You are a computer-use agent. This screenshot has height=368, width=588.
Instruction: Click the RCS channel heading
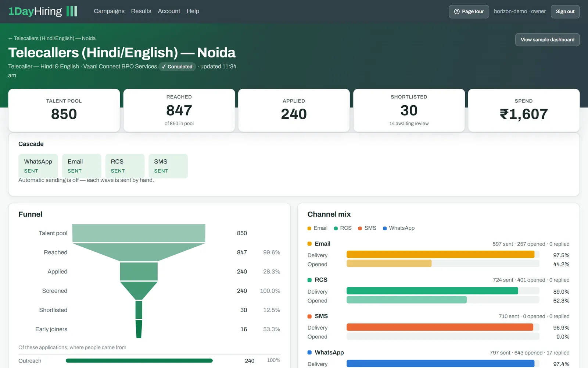[x=321, y=280]
